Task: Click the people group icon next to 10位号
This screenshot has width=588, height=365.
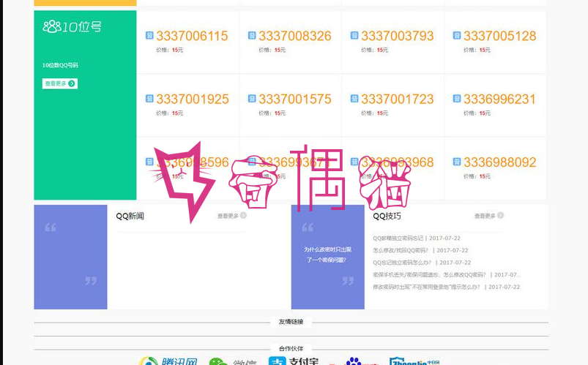Action: point(51,26)
